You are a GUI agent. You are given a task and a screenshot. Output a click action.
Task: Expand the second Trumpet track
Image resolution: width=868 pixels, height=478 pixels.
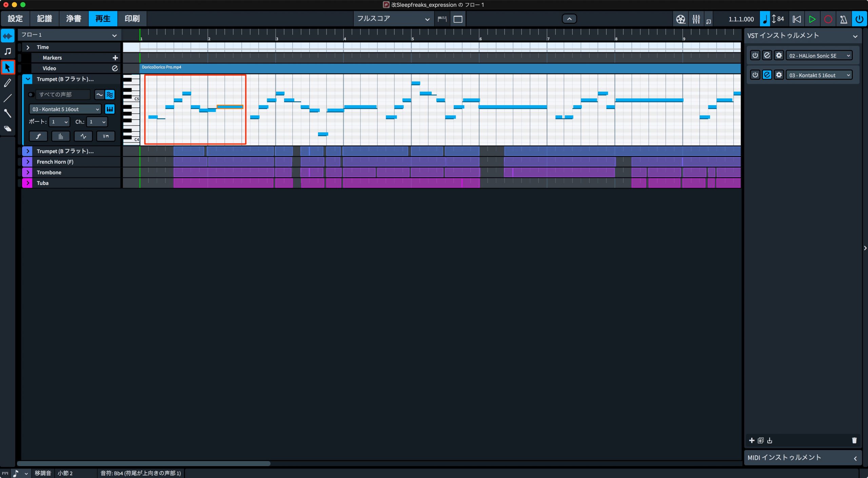(28, 151)
